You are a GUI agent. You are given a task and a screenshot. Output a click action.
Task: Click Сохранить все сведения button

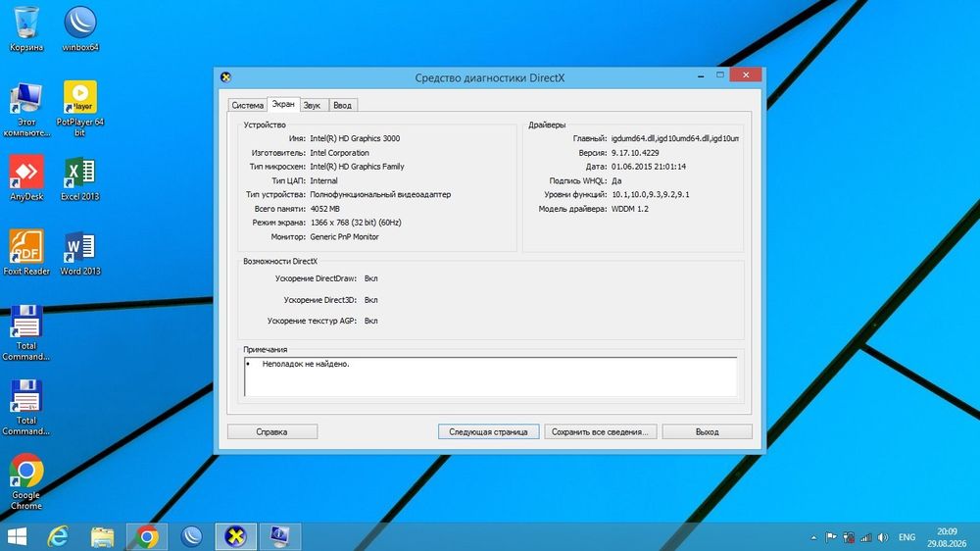[600, 431]
